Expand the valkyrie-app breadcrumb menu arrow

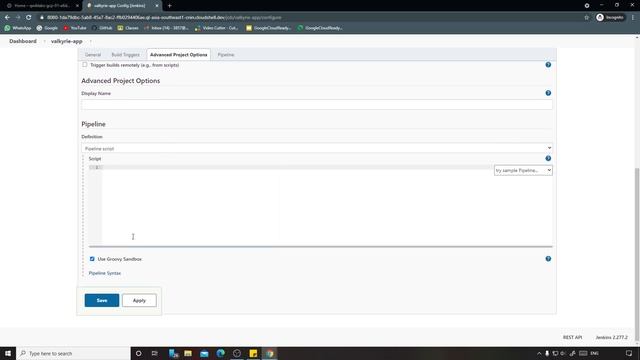[x=90, y=41]
